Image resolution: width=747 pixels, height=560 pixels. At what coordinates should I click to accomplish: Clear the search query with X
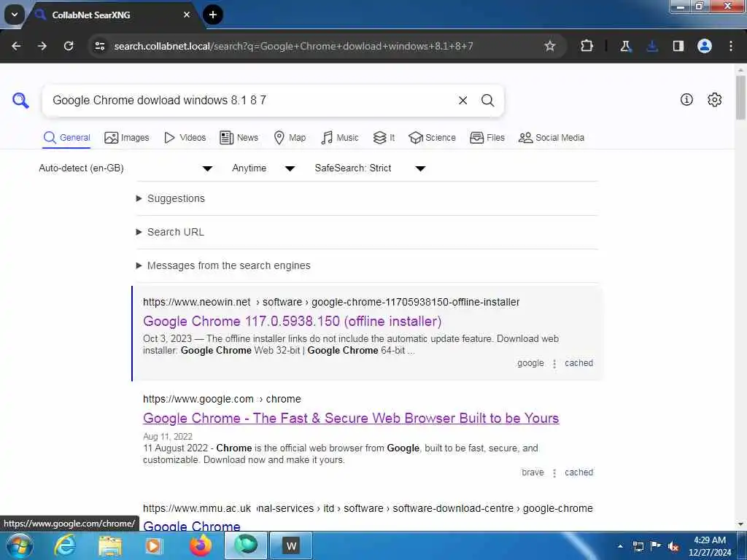click(x=462, y=101)
